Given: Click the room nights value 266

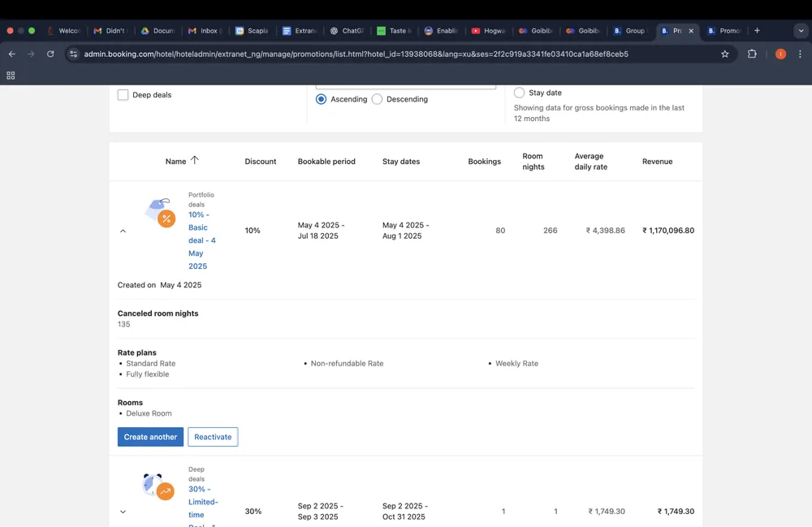Looking at the screenshot, I should [x=550, y=231].
